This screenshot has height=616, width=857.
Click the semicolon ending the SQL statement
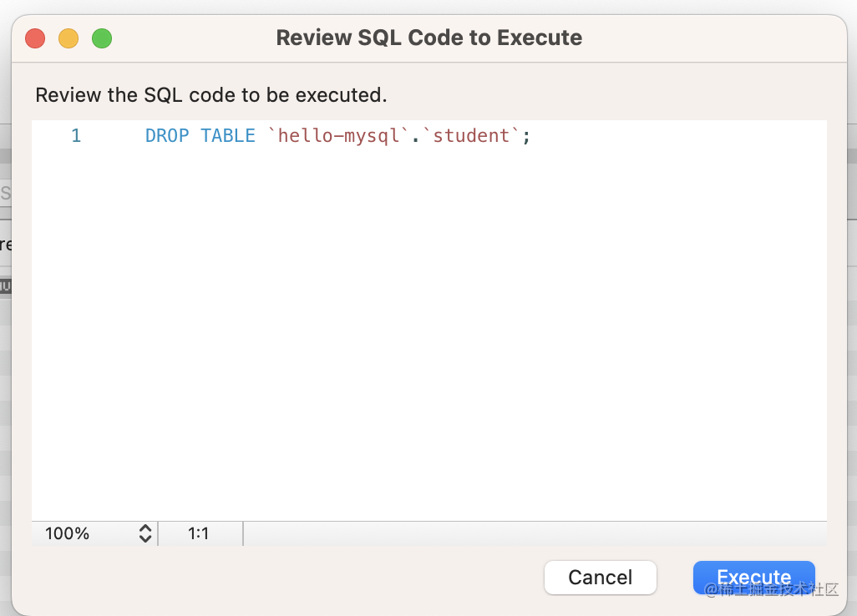(x=526, y=136)
